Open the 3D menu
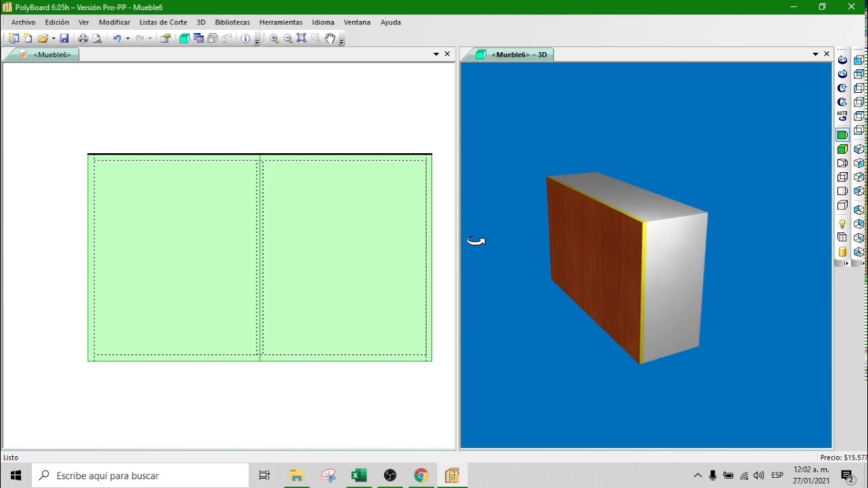The width and height of the screenshot is (868, 488). pyautogui.click(x=201, y=22)
